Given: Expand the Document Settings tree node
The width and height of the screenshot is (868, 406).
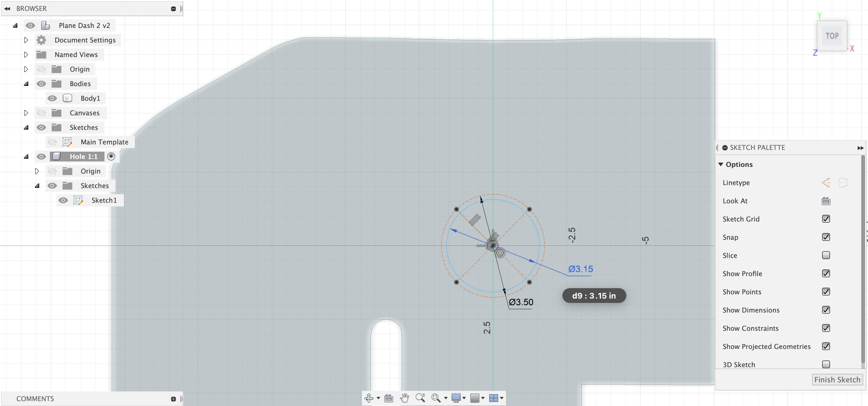Looking at the screenshot, I should tap(26, 40).
